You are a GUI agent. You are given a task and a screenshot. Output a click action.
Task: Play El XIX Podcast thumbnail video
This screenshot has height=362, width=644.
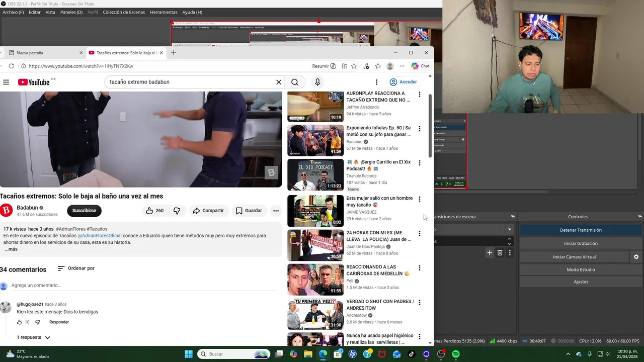(315, 174)
